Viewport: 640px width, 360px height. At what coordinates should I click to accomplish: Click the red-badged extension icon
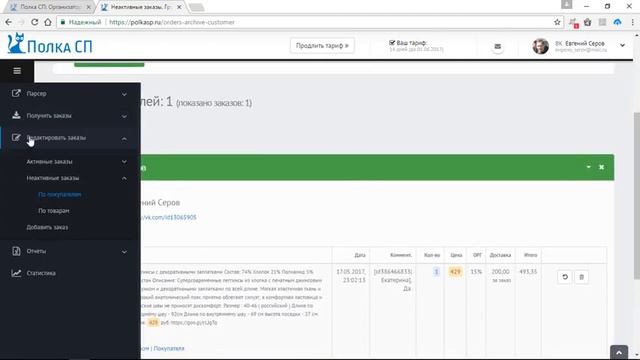tap(573, 23)
